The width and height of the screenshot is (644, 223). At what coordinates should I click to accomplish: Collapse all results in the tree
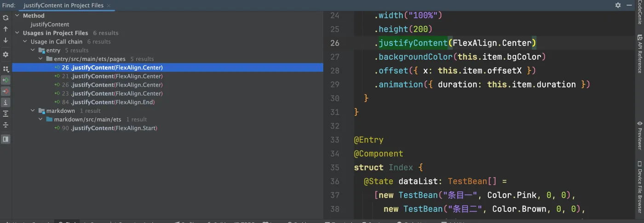coord(6,125)
